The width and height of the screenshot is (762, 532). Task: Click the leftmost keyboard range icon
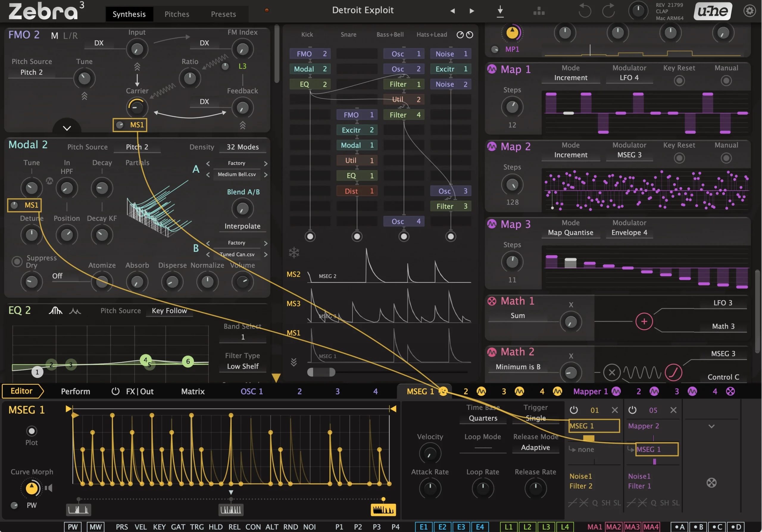click(x=78, y=510)
